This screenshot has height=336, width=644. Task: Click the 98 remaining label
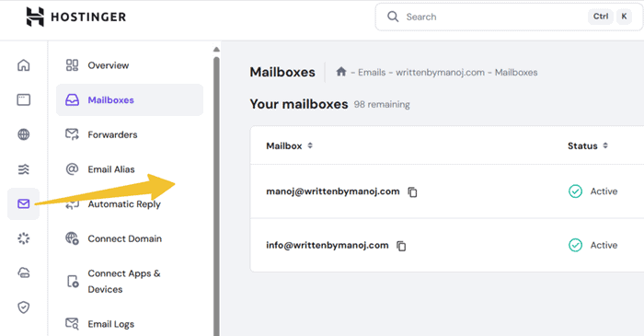(x=382, y=104)
